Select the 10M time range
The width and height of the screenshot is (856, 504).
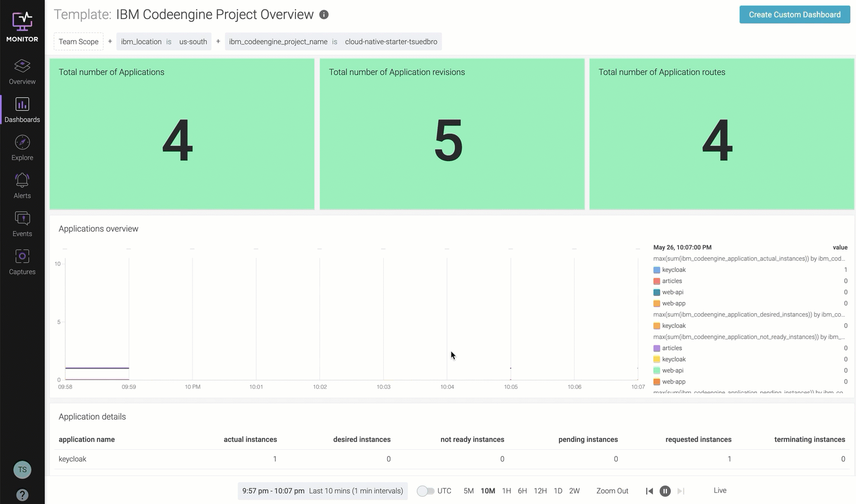tap(488, 491)
